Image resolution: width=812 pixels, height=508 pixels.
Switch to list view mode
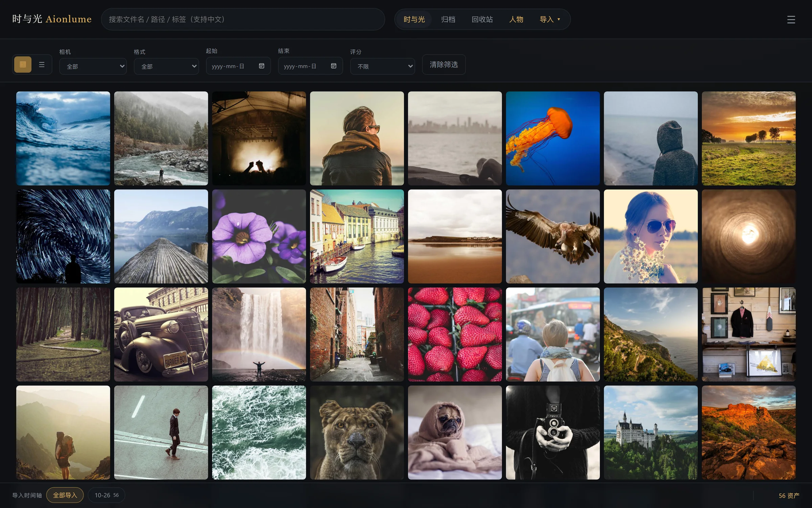(42, 64)
